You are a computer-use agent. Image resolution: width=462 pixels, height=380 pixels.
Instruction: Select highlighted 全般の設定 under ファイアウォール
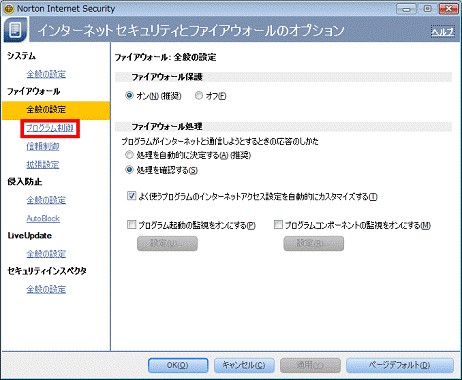[x=56, y=110]
